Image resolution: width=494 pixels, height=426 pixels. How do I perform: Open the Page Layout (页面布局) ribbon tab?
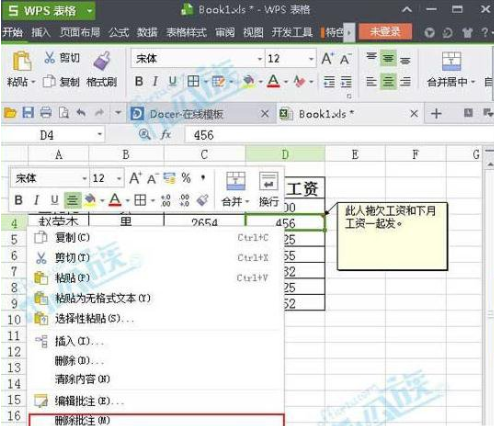pos(80,32)
